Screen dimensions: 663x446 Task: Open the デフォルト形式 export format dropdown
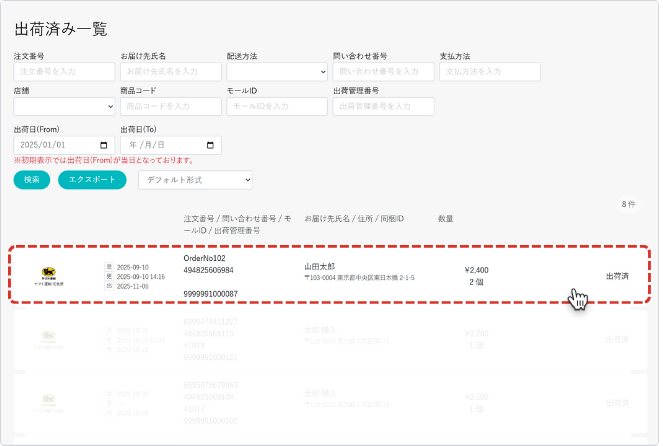pos(195,180)
